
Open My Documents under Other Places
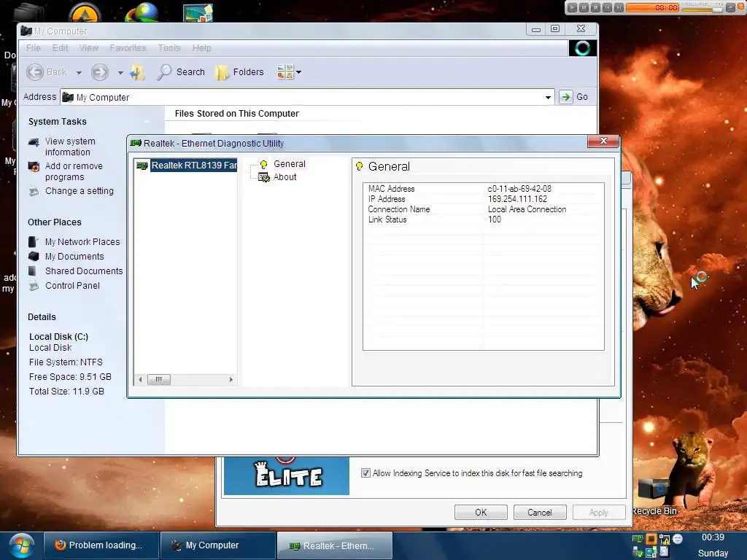point(74,256)
